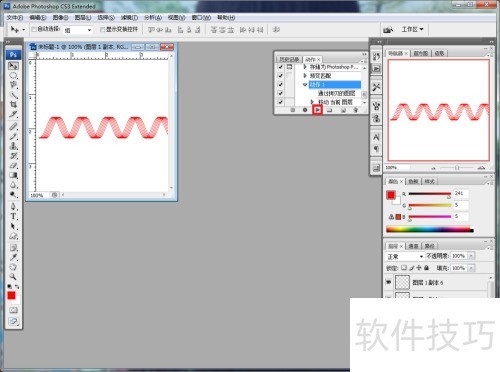Select the Lasso tool
This screenshot has height=372, width=500.
click(13, 85)
